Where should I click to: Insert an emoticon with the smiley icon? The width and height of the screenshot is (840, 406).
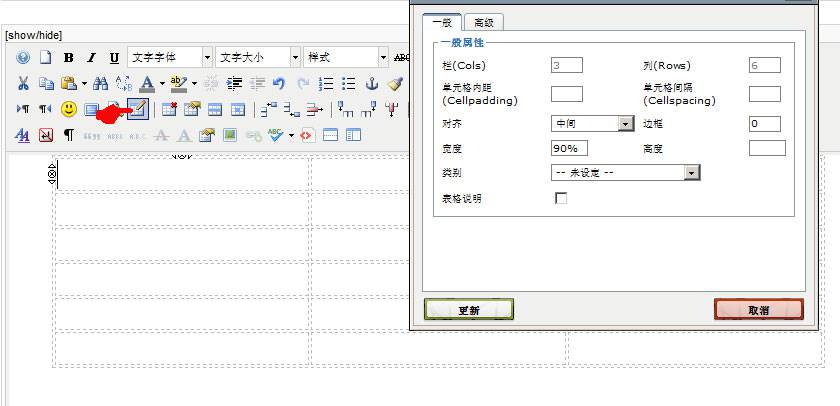[x=69, y=109]
